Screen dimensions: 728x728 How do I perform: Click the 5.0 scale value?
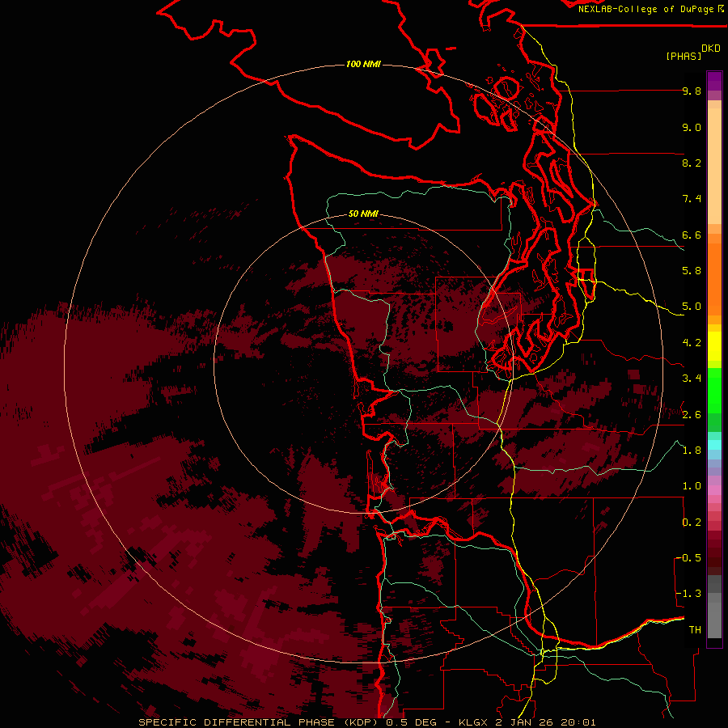tap(692, 307)
